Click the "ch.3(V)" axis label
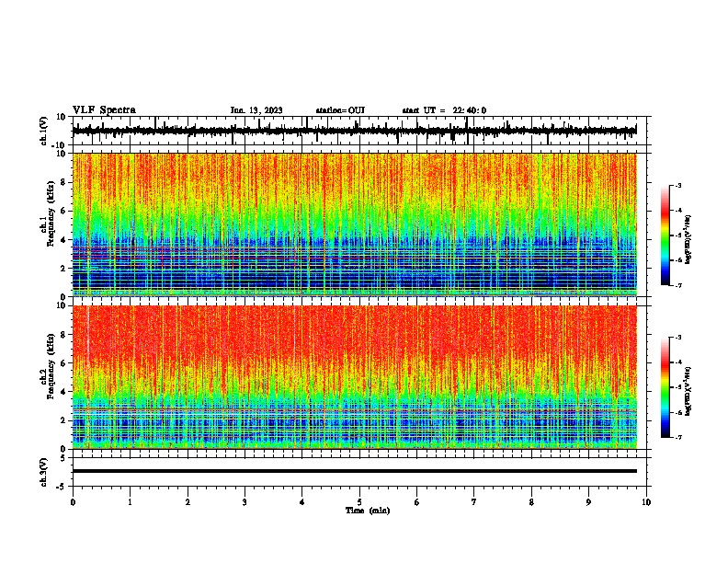Viewport: 728px width, 563px height. click(x=43, y=472)
